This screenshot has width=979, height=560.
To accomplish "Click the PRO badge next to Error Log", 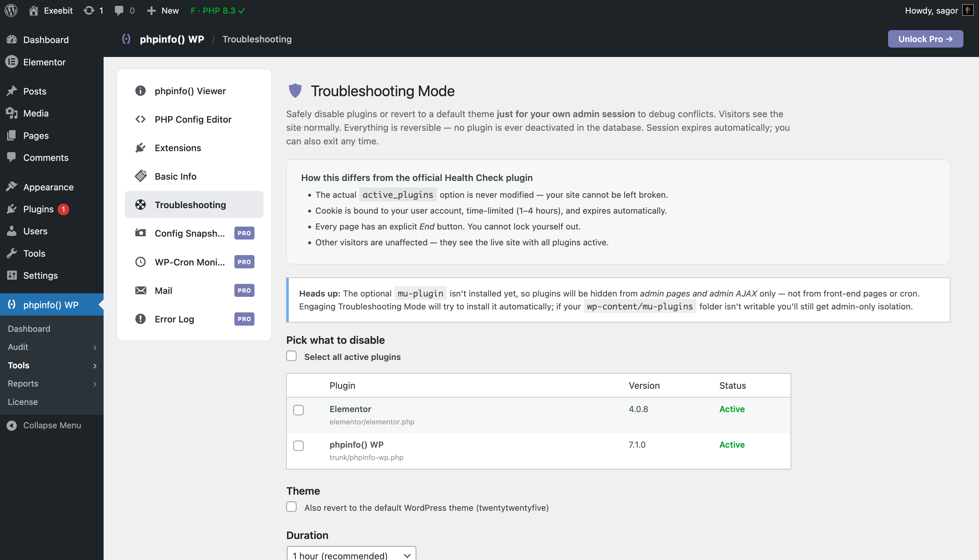I will pos(244,319).
